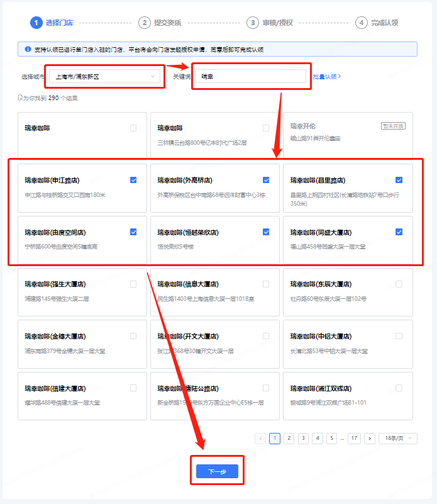Screen dimensions: 437x504
Task: Click the 暂未开放 tag on 瑞幸开伦
Action: click(x=394, y=126)
